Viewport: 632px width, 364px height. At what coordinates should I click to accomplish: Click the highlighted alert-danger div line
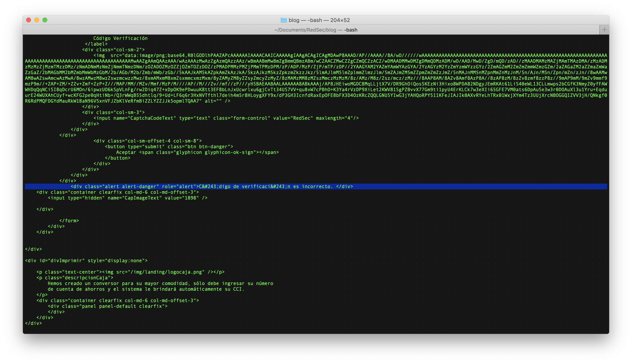(212, 186)
